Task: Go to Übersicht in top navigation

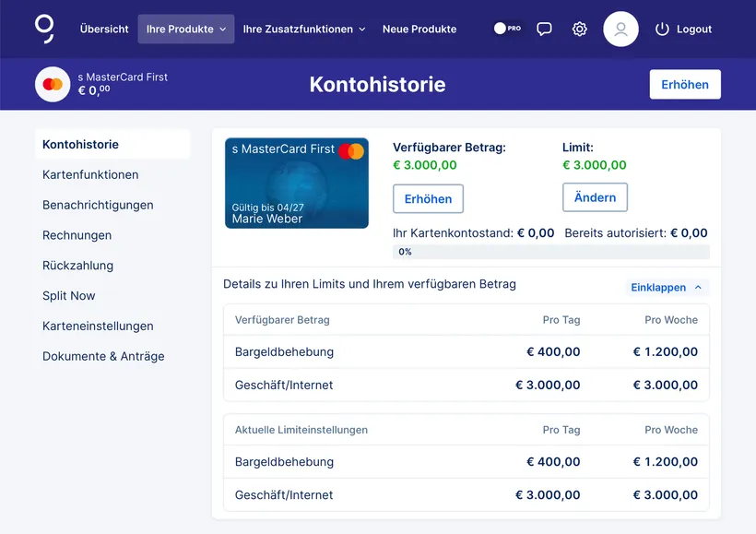Action: (x=104, y=29)
